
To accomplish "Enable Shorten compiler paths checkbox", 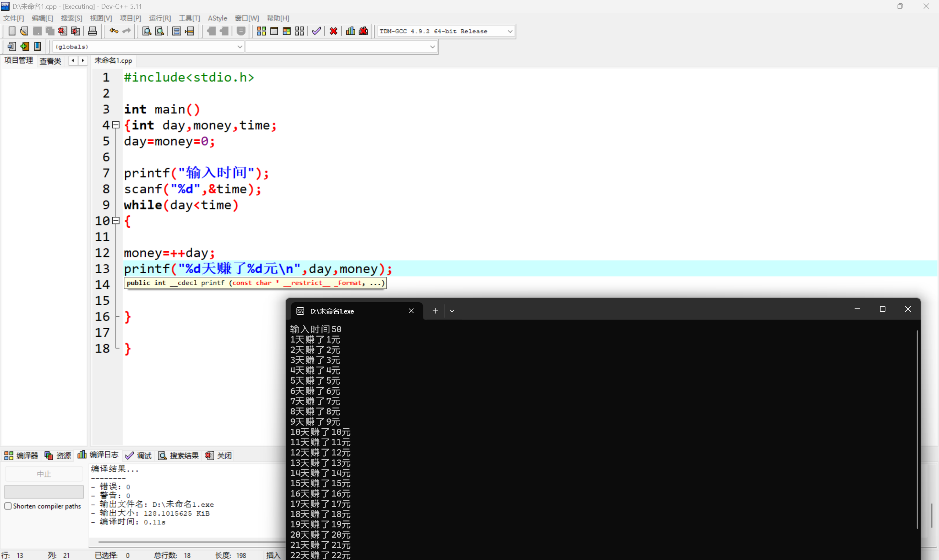I will pyautogui.click(x=8, y=506).
